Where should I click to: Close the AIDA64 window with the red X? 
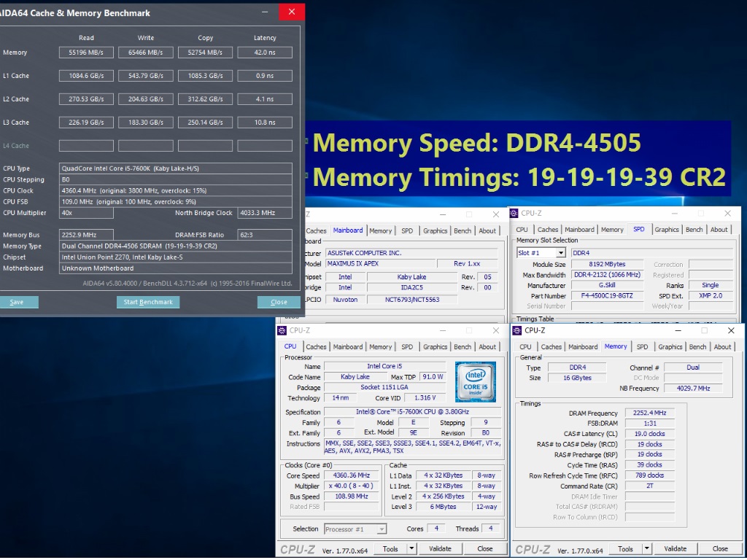tap(292, 12)
